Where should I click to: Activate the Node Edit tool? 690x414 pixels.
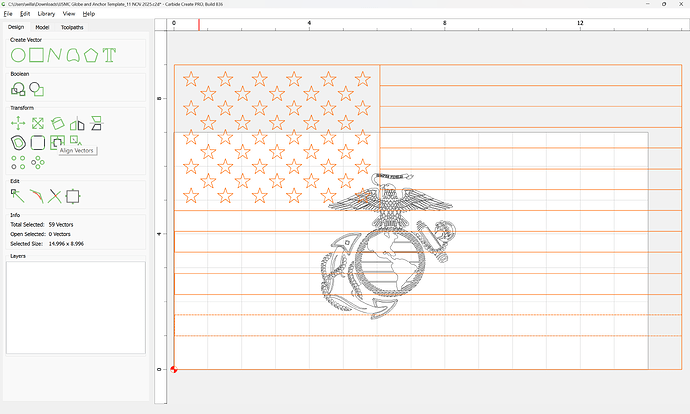(18, 196)
